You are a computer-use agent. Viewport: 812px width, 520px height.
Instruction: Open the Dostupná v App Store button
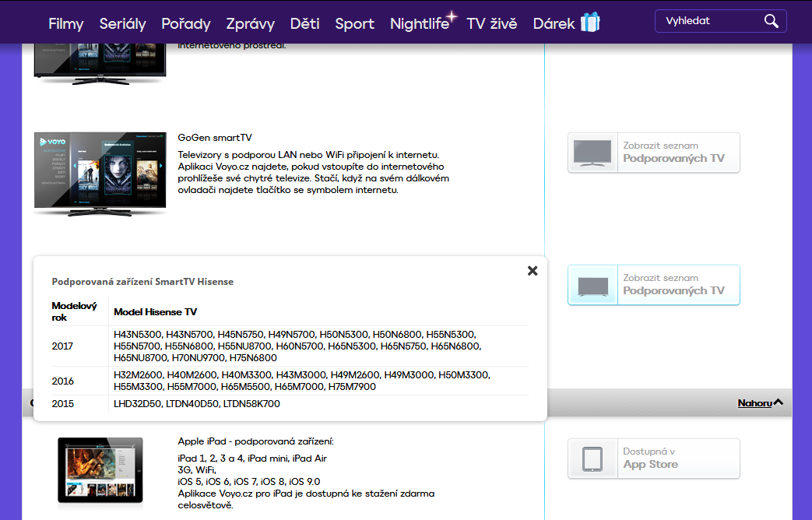(x=653, y=459)
